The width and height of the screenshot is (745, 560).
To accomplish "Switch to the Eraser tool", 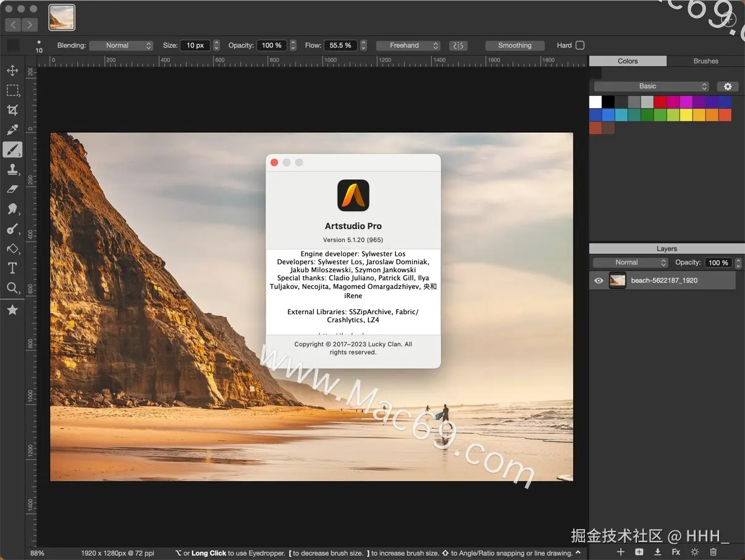I will coord(12,189).
